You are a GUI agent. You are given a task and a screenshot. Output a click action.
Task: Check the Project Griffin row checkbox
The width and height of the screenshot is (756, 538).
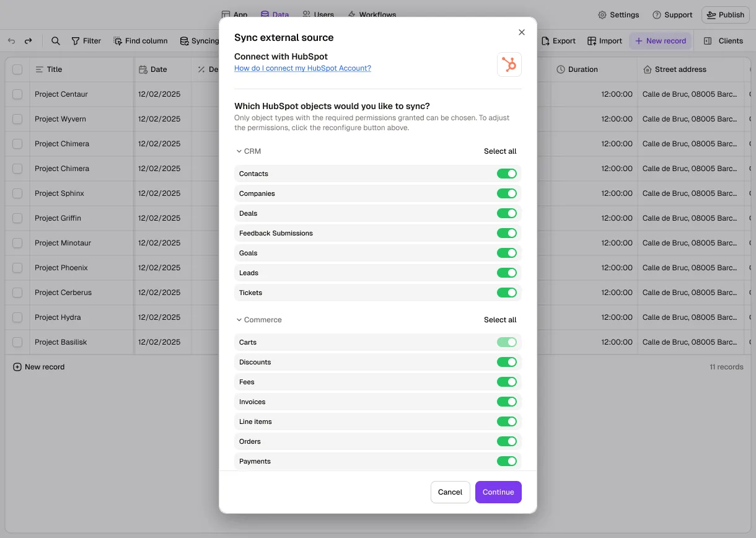17,218
